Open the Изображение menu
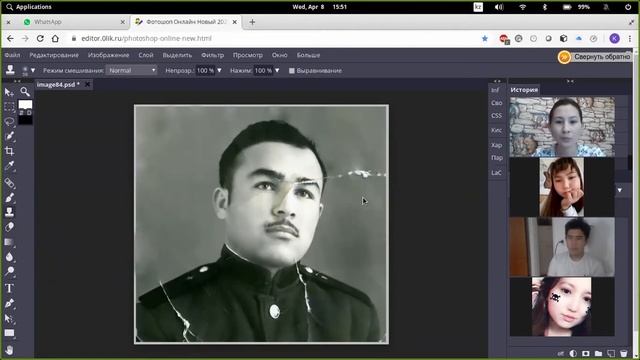This screenshot has width=640, height=360. click(x=109, y=55)
